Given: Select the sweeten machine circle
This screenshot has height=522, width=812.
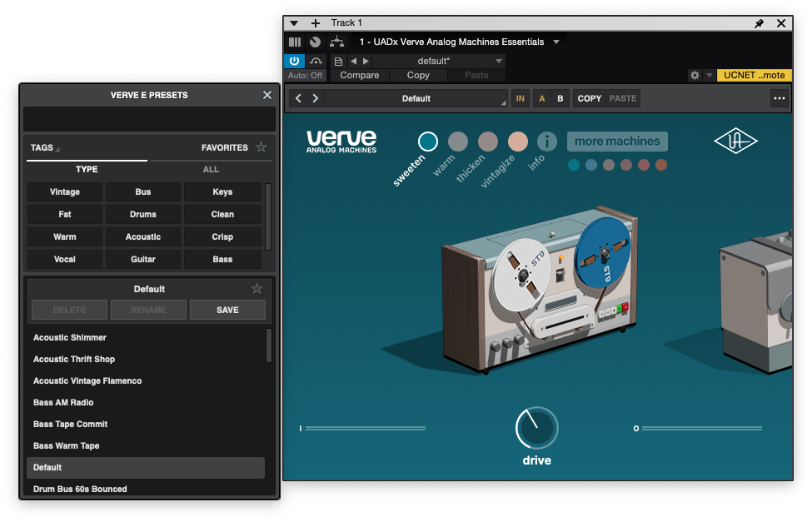Looking at the screenshot, I should coord(428,142).
